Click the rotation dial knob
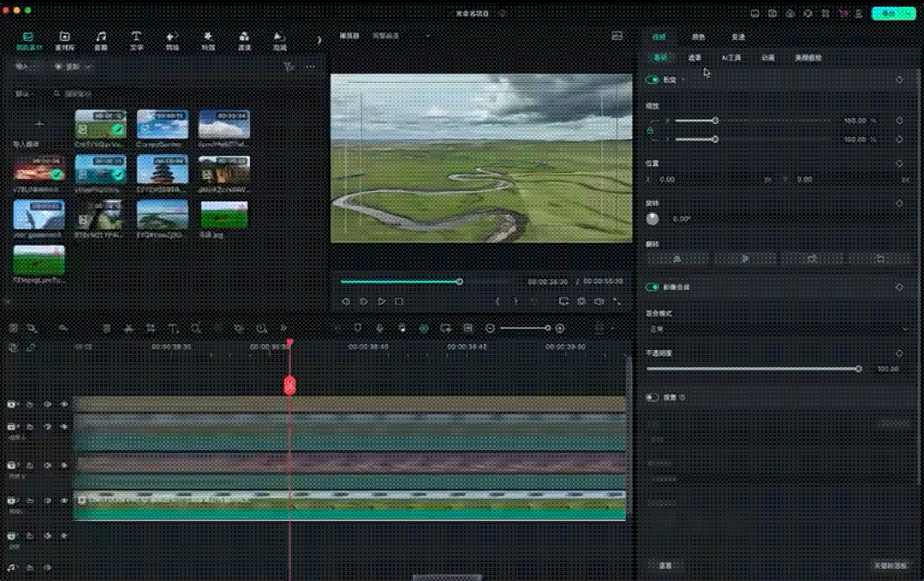The height and width of the screenshot is (581, 924). (x=653, y=219)
